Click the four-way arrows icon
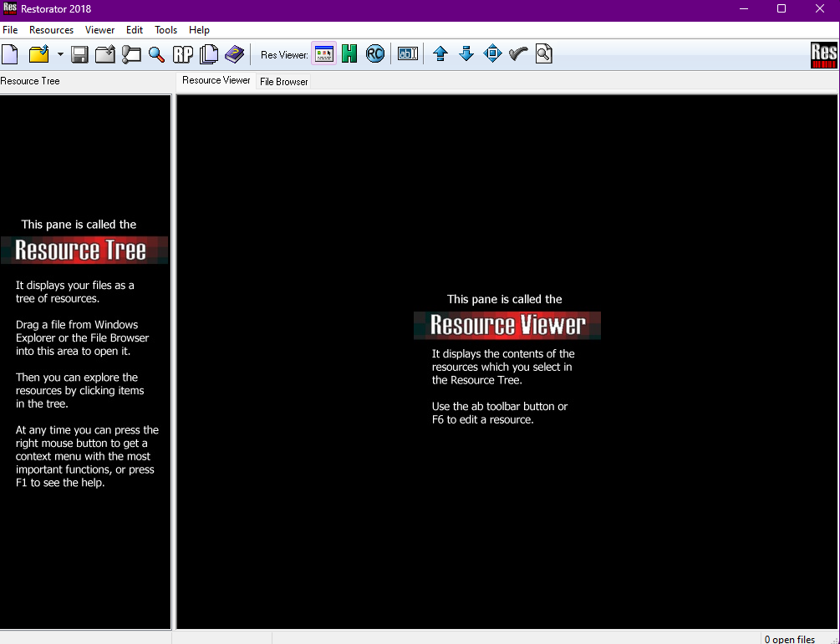 tap(492, 53)
